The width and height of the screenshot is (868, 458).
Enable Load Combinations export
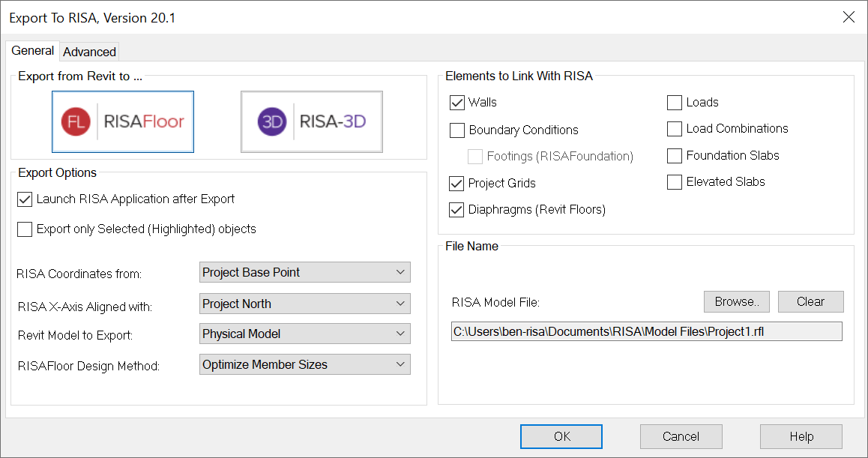click(x=675, y=129)
